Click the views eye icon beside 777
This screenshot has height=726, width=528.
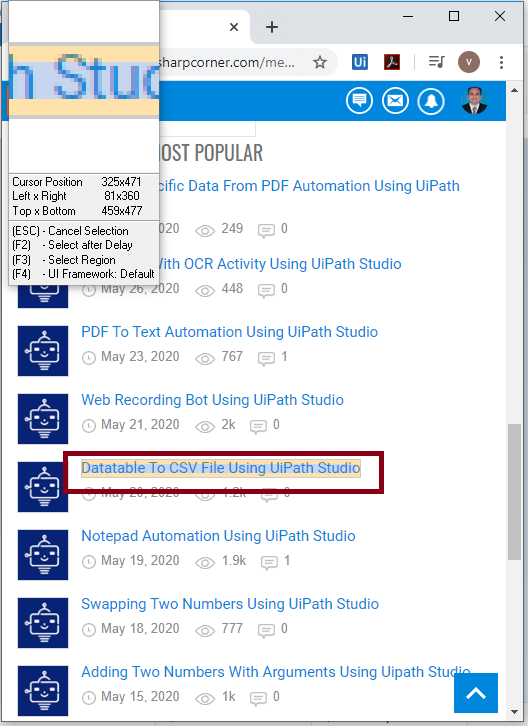tap(205, 631)
